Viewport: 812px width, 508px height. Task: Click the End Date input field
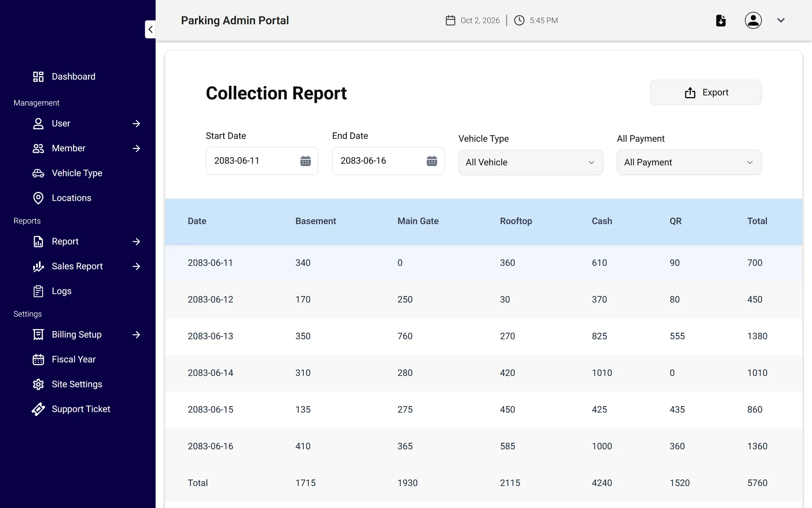388,161
